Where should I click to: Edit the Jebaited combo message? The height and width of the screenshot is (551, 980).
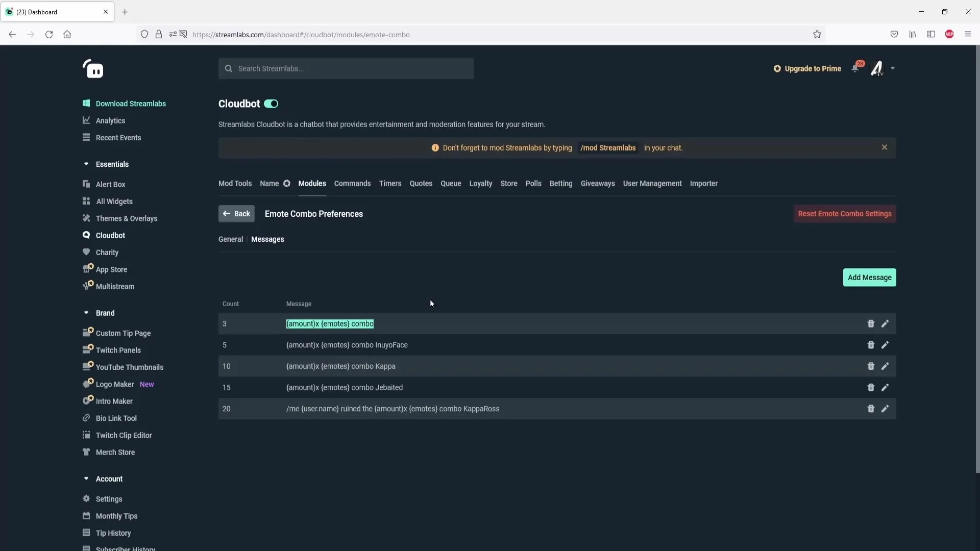(x=885, y=388)
